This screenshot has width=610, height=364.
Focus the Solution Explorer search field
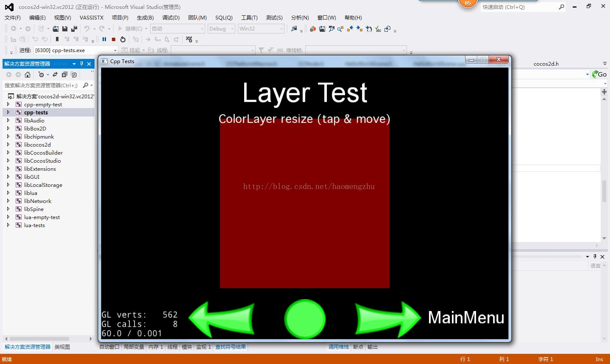click(x=42, y=85)
